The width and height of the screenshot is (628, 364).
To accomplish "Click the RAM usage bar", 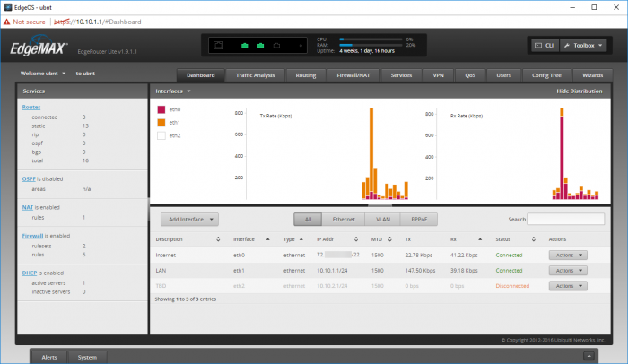I will pos(371,45).
